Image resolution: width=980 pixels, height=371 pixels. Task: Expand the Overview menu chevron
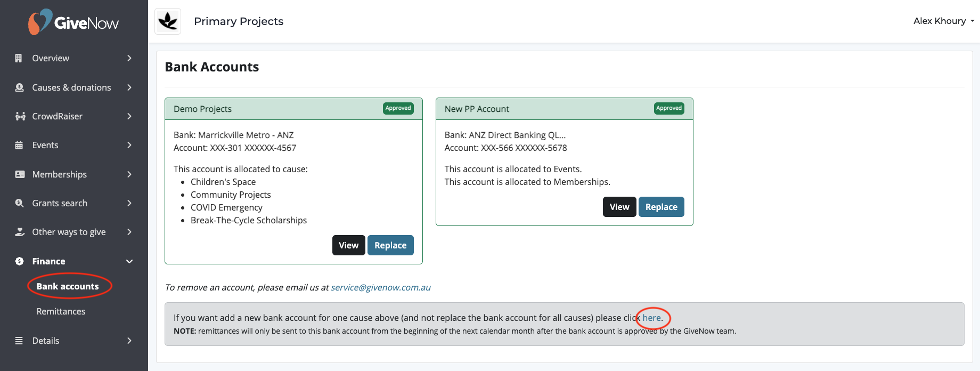coord(129,58)
